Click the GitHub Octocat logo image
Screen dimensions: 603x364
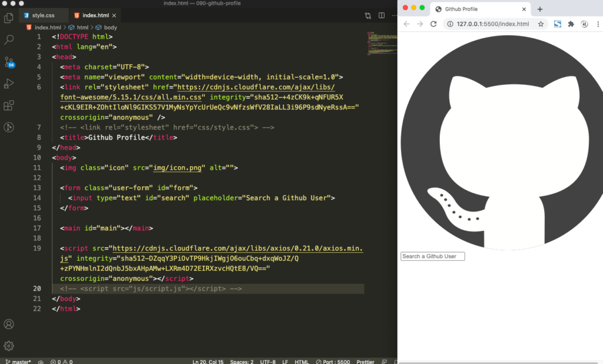(x=502, y=143)
